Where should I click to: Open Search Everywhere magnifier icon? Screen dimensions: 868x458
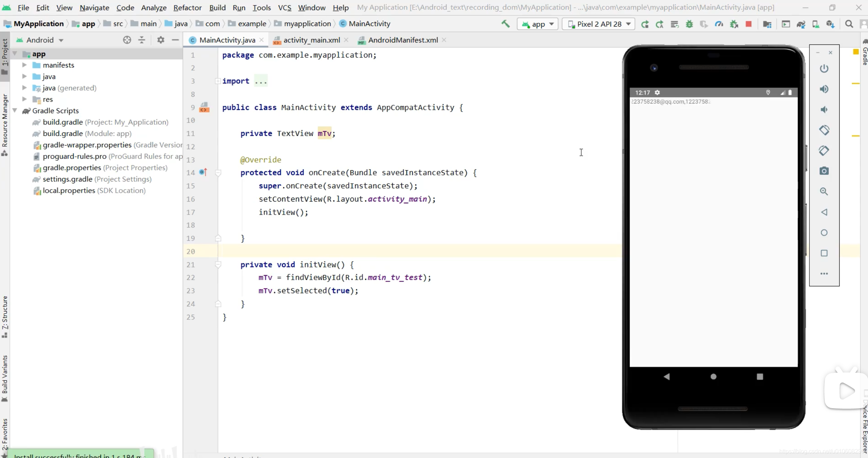(x=849, y=24)
